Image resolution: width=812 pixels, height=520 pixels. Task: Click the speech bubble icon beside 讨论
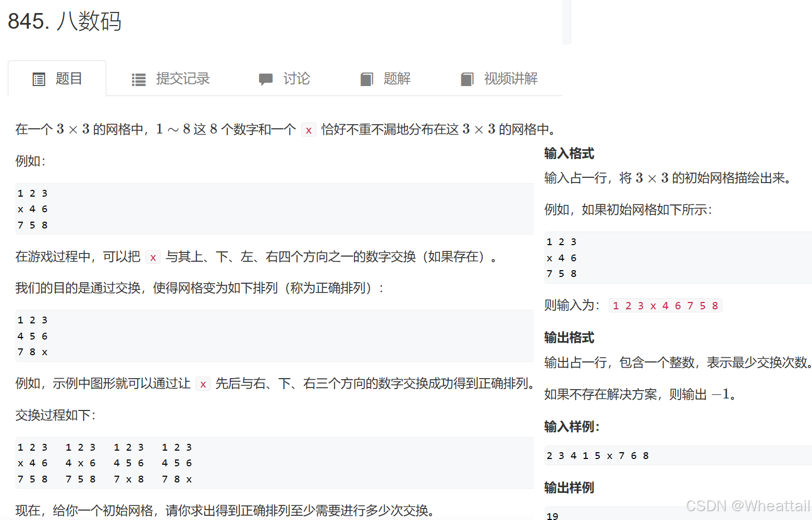click(266, 79)
